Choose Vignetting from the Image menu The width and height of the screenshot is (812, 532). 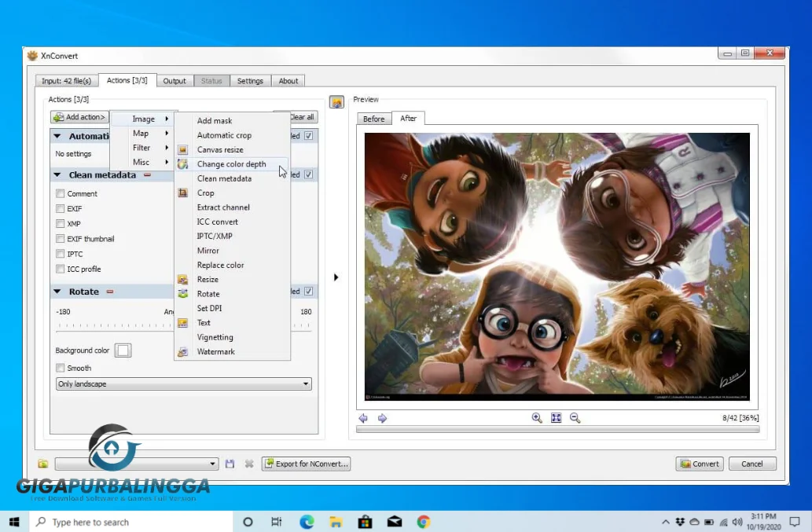click(232, 337)
